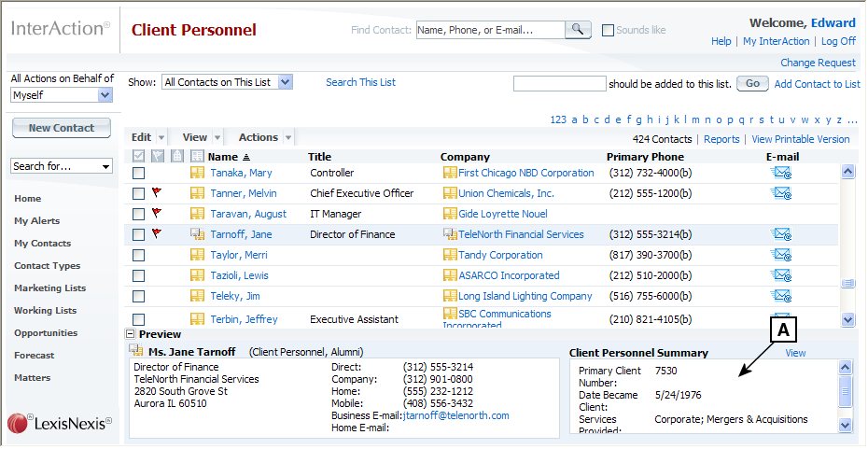Click the contact card column header icon

coord(197,157)
